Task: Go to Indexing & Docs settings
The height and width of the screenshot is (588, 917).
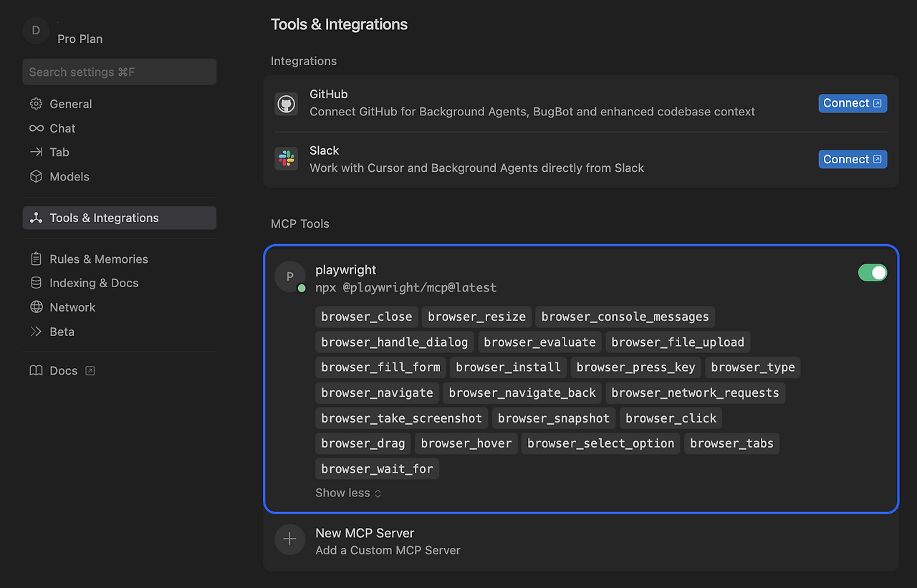Action: coord(94,283)
